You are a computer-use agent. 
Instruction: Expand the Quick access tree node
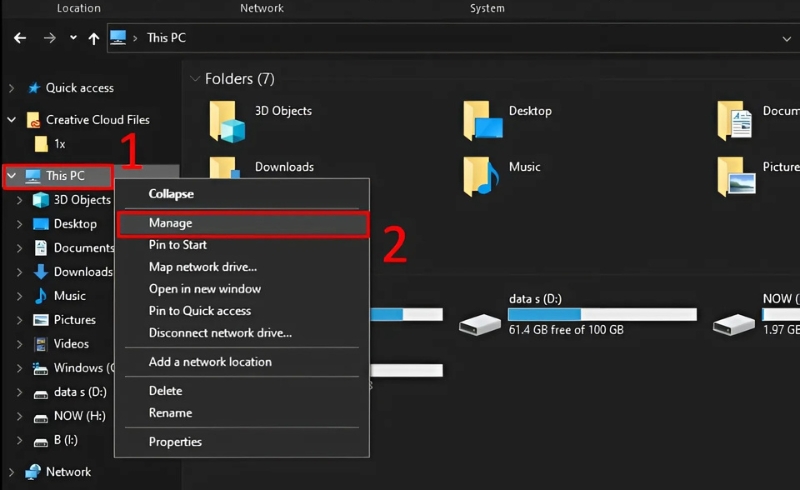pyautogui.click(x=11, y=88)
